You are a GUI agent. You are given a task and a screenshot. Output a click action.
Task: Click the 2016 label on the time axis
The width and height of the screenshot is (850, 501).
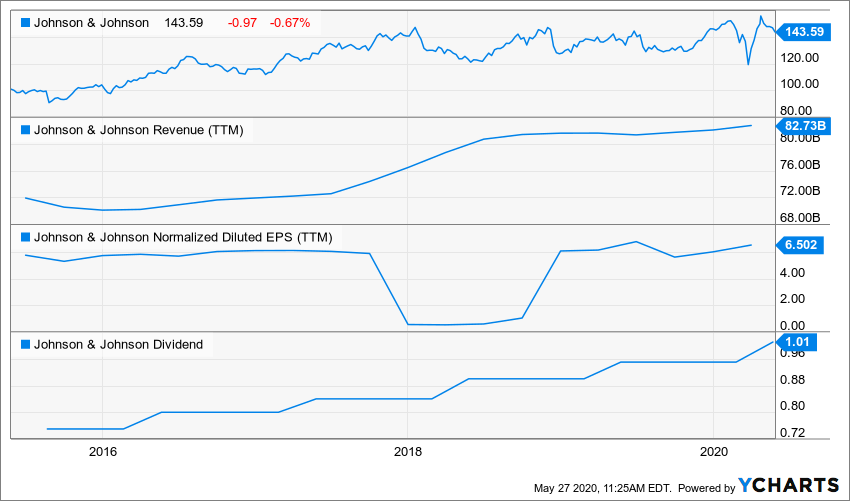tap(103, 451)
